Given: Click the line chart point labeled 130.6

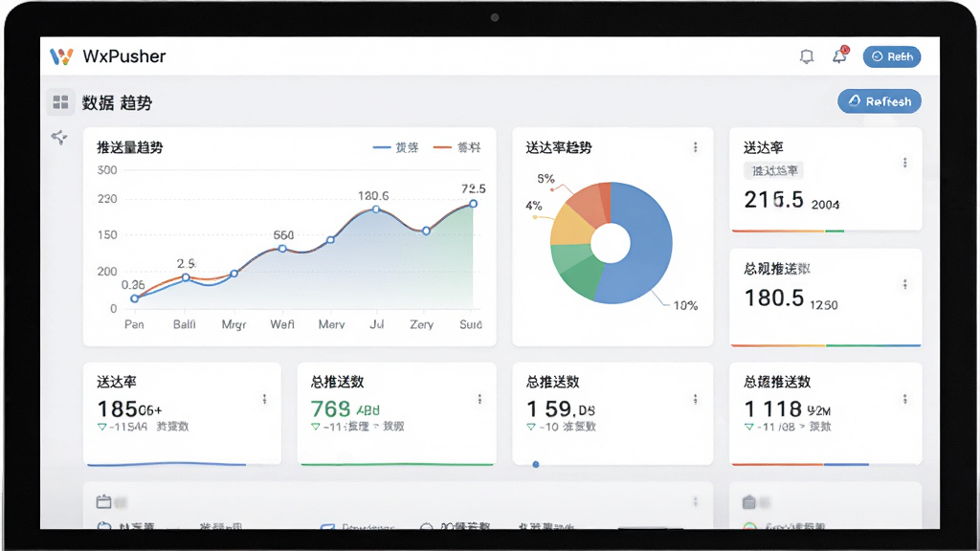Looking at the screenshot, I should click(376, 209).
